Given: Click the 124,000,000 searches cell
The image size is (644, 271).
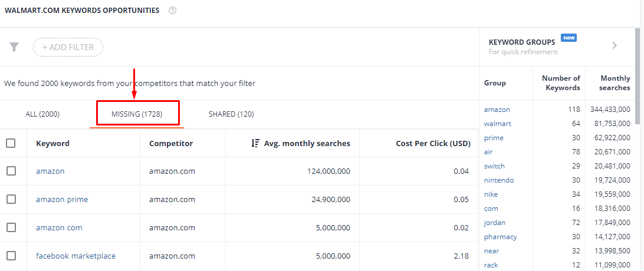Looking at the screenshot, I should tap(328, 171).
